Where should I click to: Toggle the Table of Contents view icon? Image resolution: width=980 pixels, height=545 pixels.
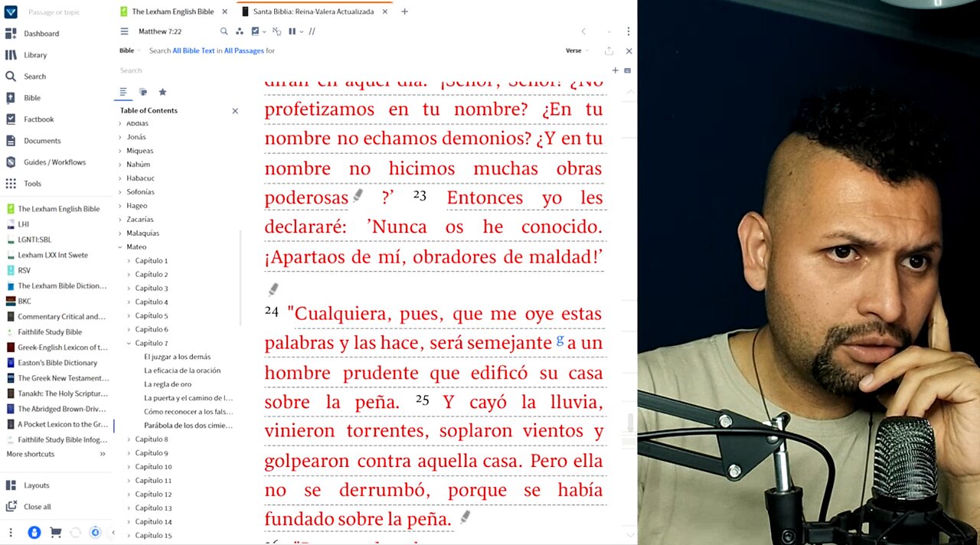[x=123, y=92]
